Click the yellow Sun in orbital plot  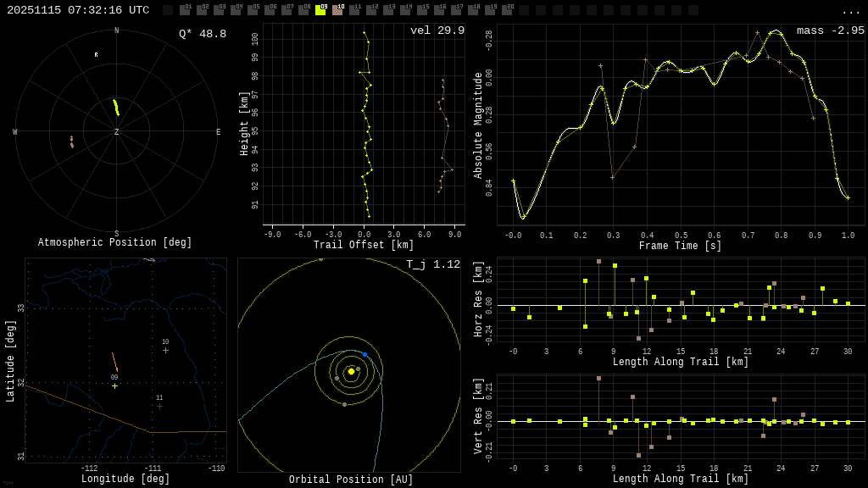pyautogui.click(x=351, y=372)
